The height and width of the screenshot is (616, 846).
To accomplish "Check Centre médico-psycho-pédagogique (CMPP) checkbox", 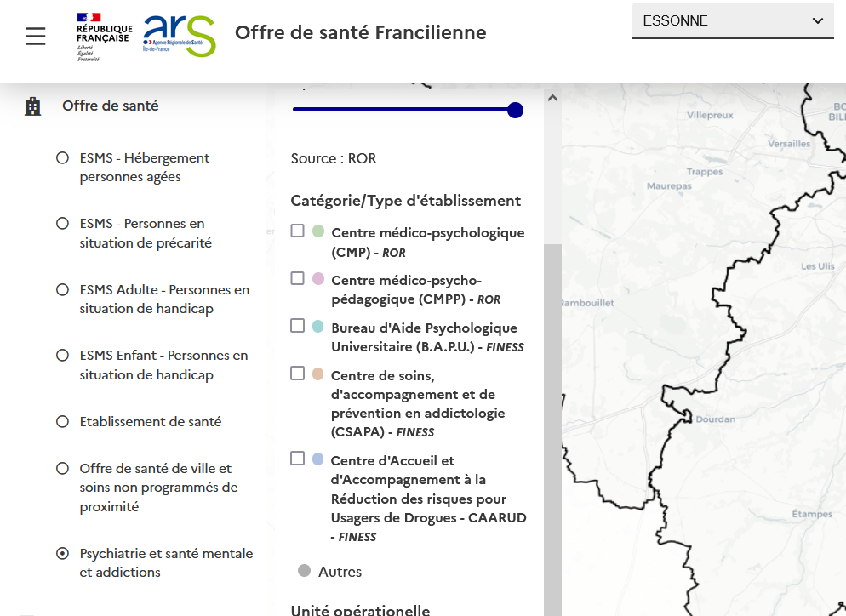I will click(297, 278).
